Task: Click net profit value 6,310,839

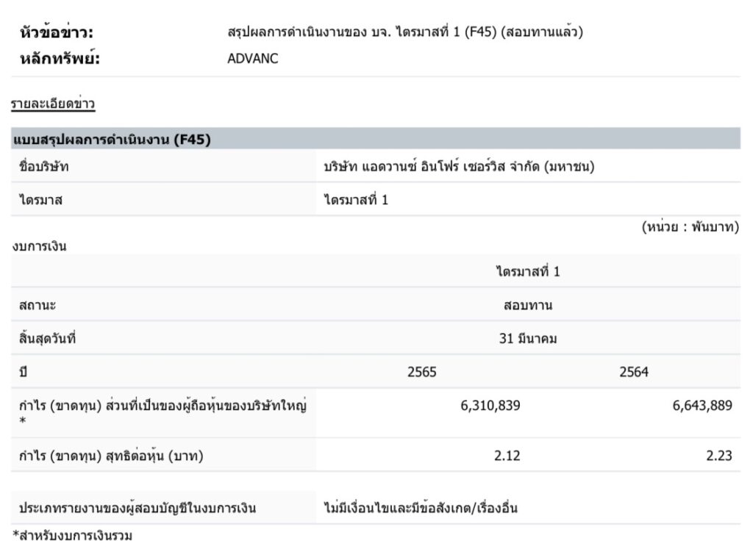Action: (x=490, y=406)
